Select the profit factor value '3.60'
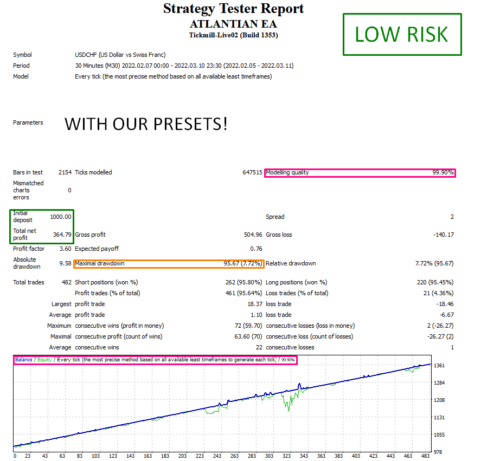Screen dimensions: 500x461 65,249
